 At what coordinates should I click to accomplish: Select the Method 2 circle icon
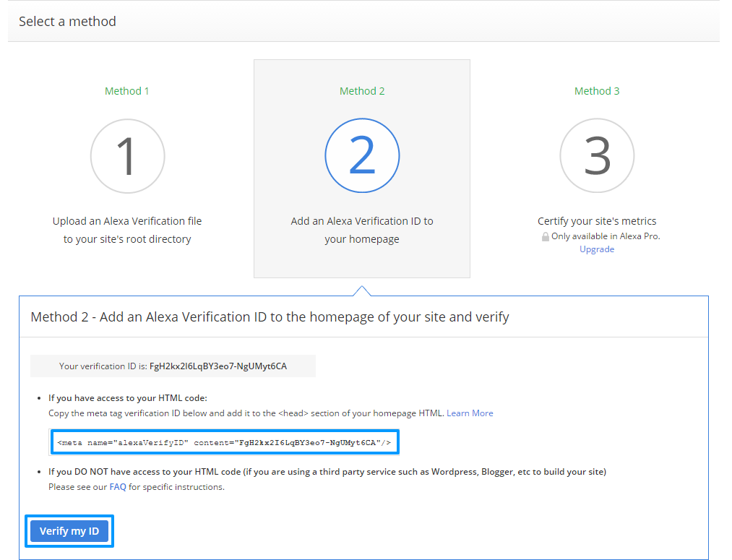pos(362,156)
